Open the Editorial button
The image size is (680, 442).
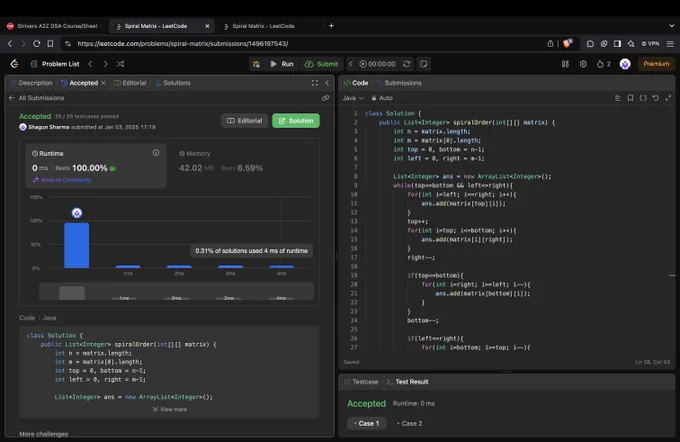pyautogui.click(x=245, y=121)
